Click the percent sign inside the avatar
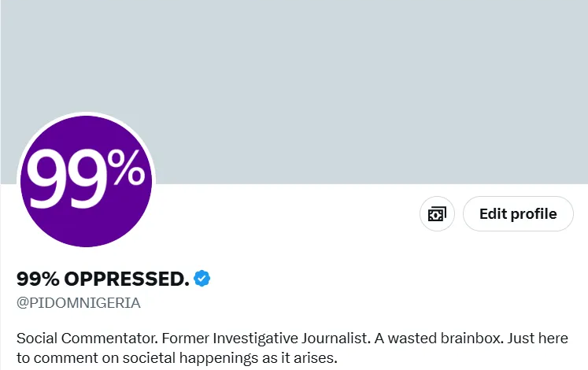This screenshot has height=370, width=588. (126, 169)
